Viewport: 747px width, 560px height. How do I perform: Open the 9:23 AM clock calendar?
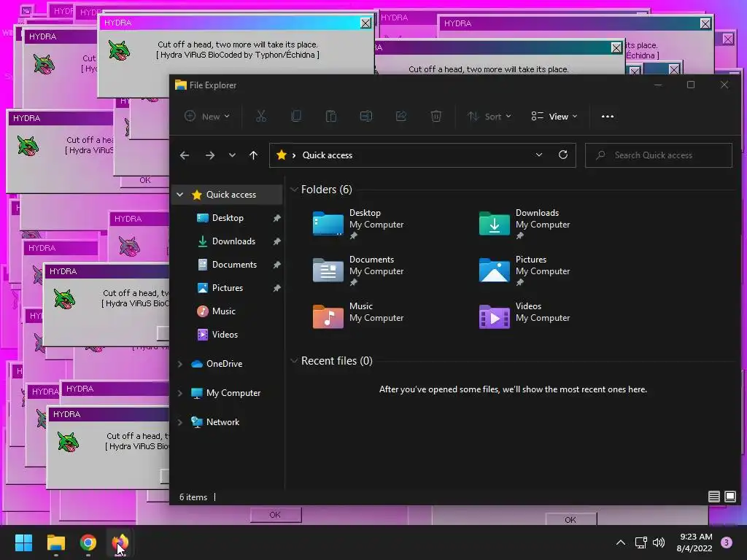tap(694, 542)
